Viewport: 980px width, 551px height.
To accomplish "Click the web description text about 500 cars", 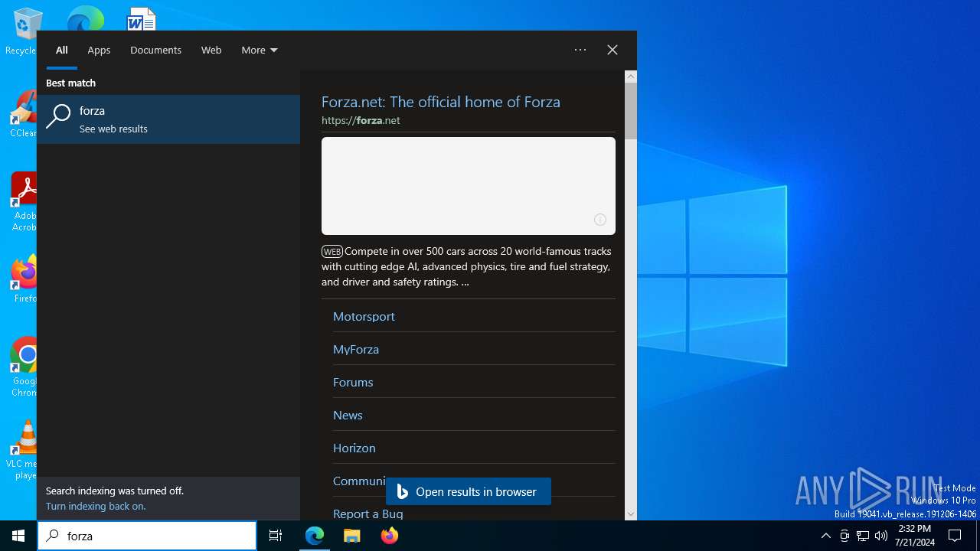I will point(467,266).
